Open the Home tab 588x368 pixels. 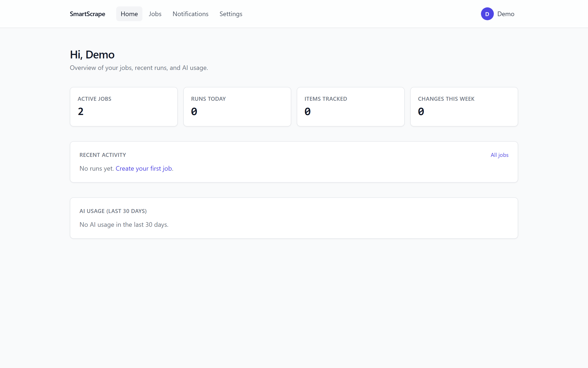pyautogui.click(x=129, y=14)
